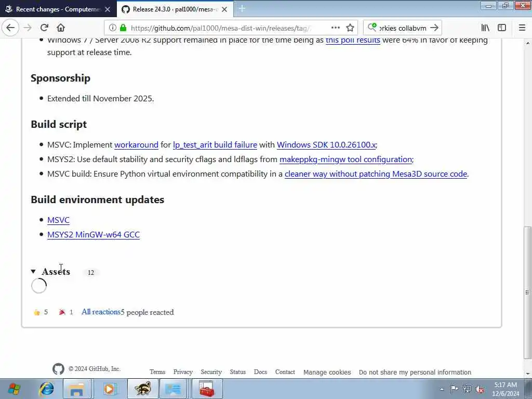The image size is (532, 399).
Task: Click assets count badge 12
Action: tap(91, 272)
